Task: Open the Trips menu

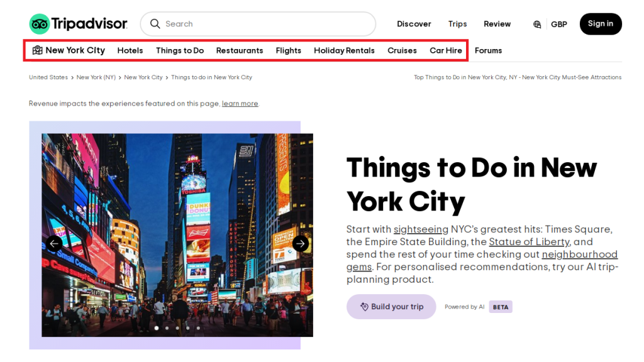Action: point(458,24)
